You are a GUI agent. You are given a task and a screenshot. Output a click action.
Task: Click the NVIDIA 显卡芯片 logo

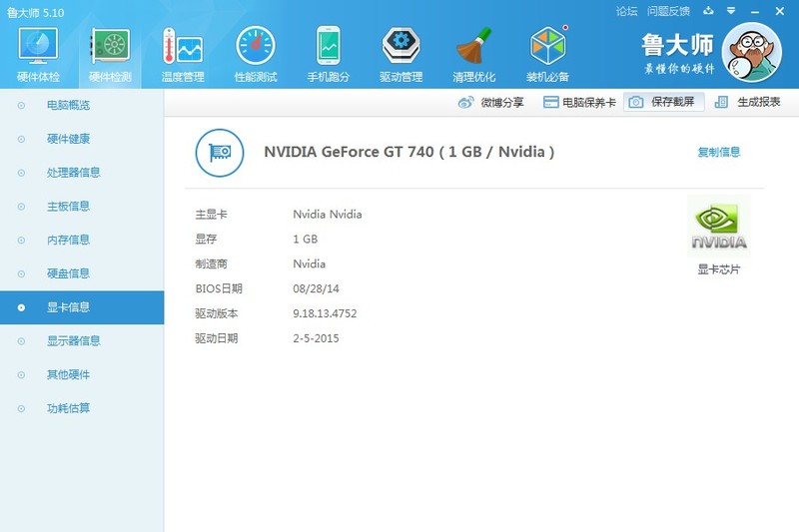tap(719, 226)
